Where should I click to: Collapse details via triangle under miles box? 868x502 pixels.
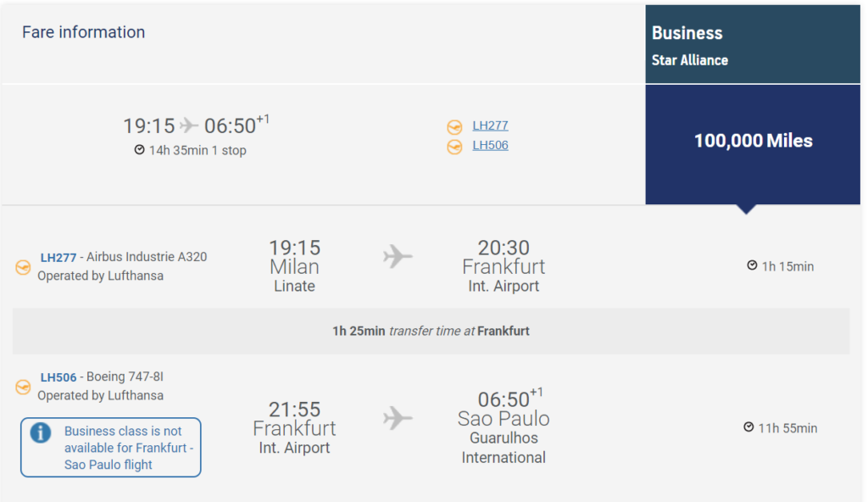click(746, 209)
